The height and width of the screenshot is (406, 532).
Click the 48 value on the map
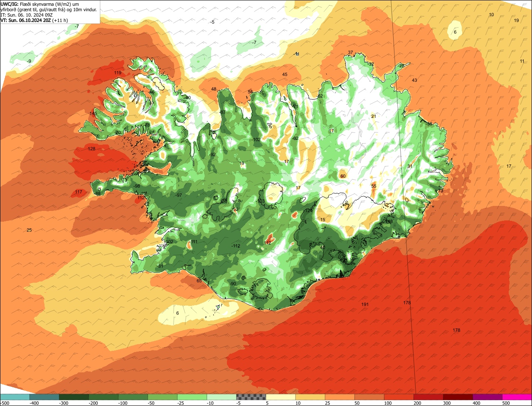tap(214, 89)
